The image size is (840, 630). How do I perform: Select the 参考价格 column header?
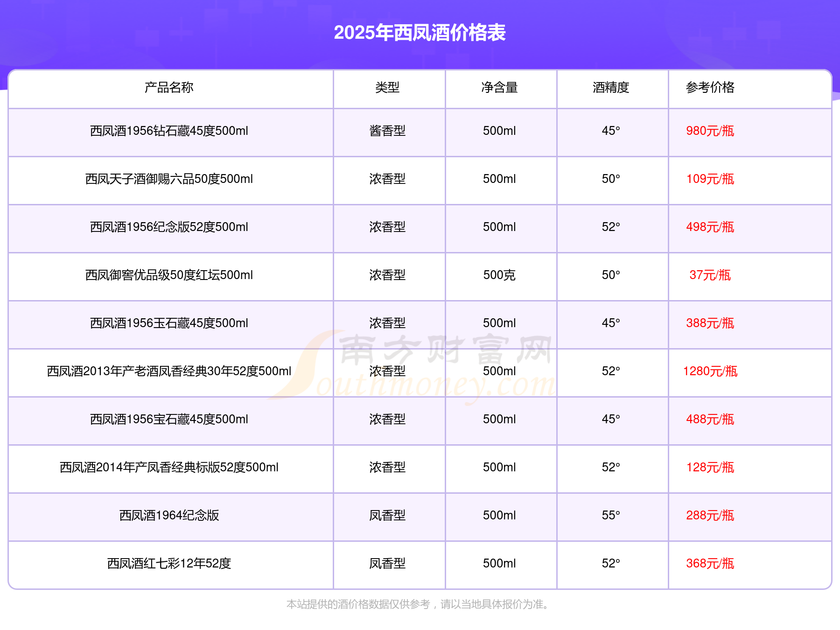point(710,87)
